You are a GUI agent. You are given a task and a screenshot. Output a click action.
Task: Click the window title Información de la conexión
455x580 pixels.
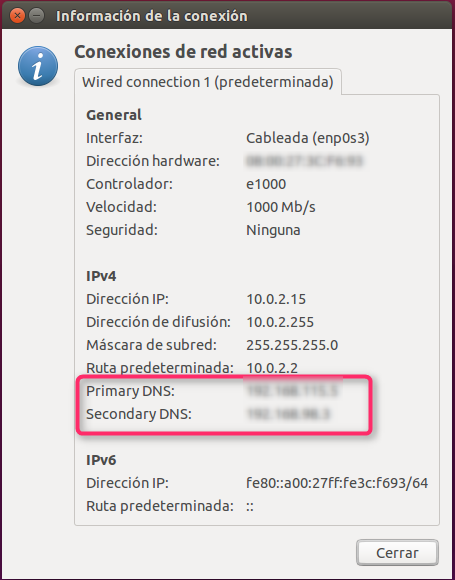coord(152,16)
